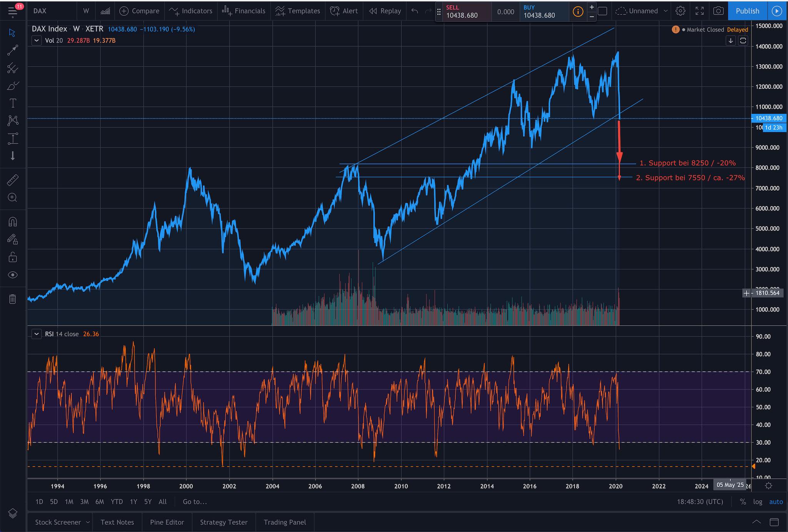This screenshot has height=532, width=788.
Task: Open the Unnamed layout dropdown
Action: (641, 11)
